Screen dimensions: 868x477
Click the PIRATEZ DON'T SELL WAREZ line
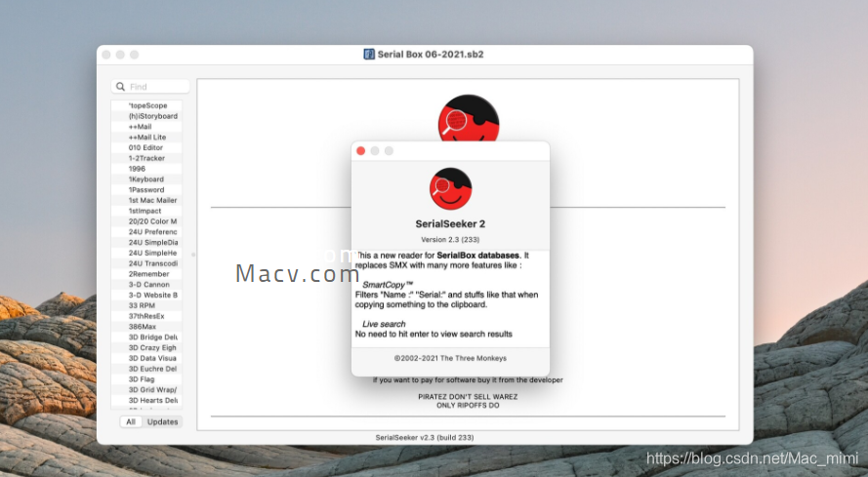(x=468, y=397)
